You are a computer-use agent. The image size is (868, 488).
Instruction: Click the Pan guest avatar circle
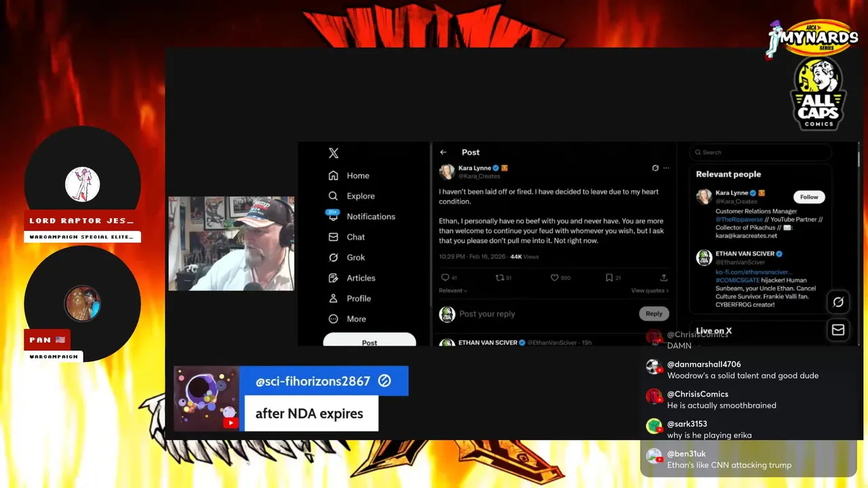[83, 303]
